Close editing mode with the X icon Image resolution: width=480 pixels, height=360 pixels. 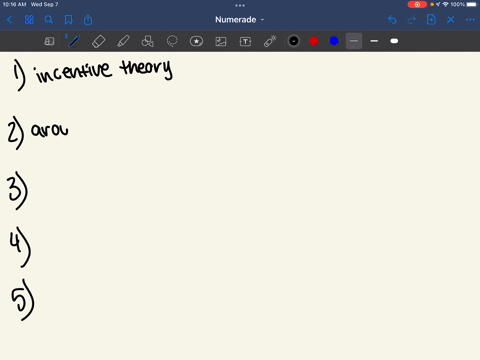pos(451,20)
